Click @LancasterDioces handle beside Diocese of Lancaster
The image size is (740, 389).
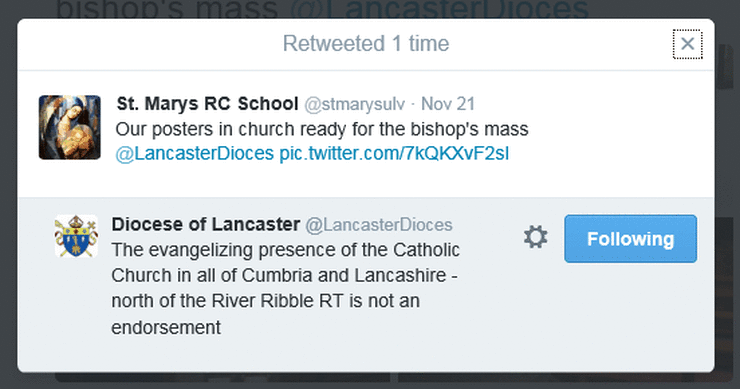[379, 225]
